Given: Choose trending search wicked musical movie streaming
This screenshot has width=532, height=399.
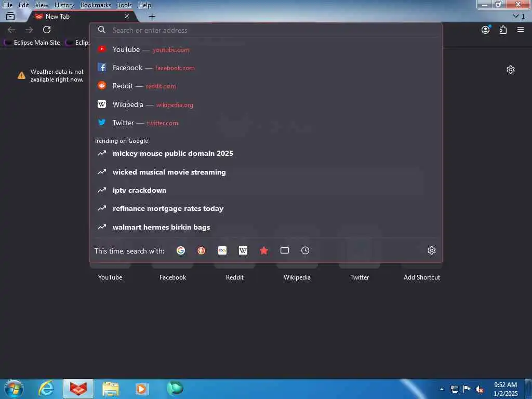Looking at the screenshot, I should (x=266, y=172).
